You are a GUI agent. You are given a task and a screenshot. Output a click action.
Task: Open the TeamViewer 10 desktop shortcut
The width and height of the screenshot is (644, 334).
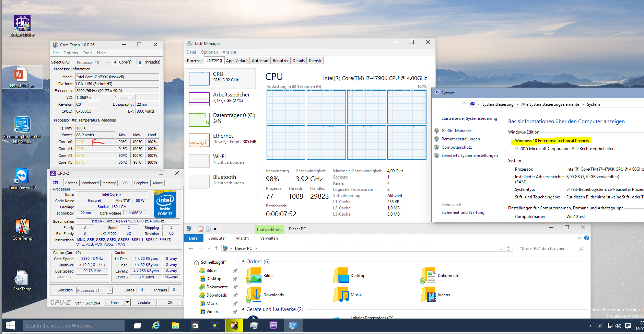click(x=22, y=176)
